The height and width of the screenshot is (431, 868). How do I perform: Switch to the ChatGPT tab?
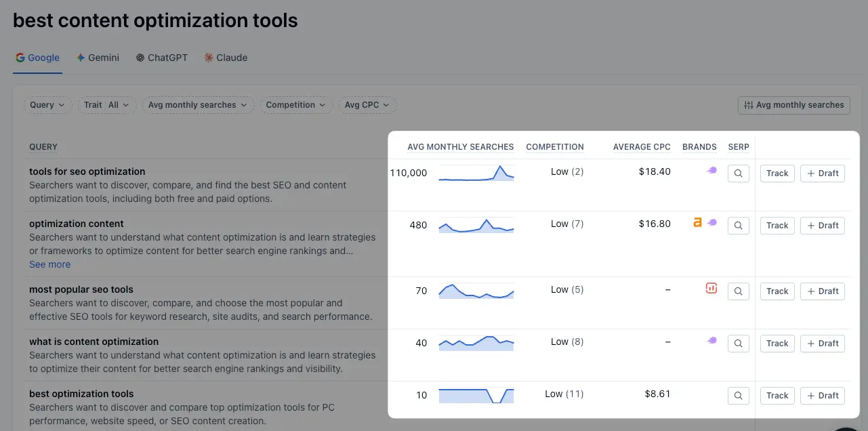[162, 58]
